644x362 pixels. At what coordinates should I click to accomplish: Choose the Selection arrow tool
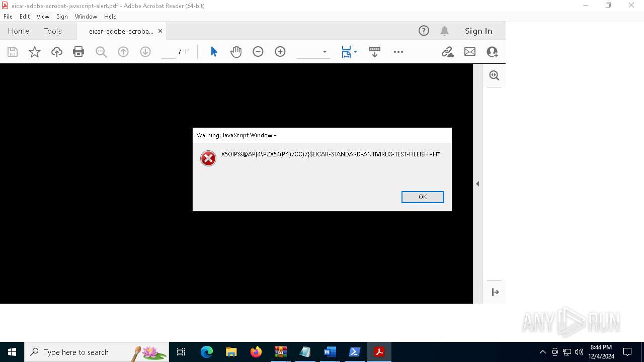click(214, 52)
